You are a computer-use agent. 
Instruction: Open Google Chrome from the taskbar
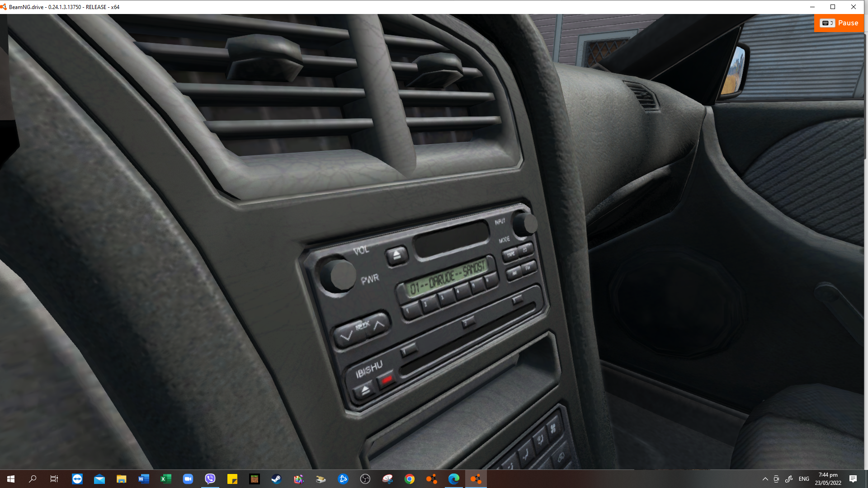410,479
